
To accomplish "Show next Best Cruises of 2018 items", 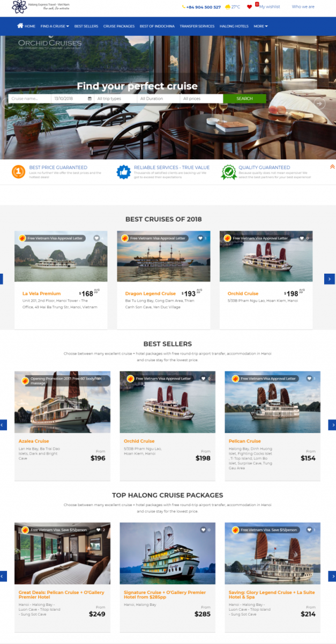I will pyautogui.click(x=330, y=279).
